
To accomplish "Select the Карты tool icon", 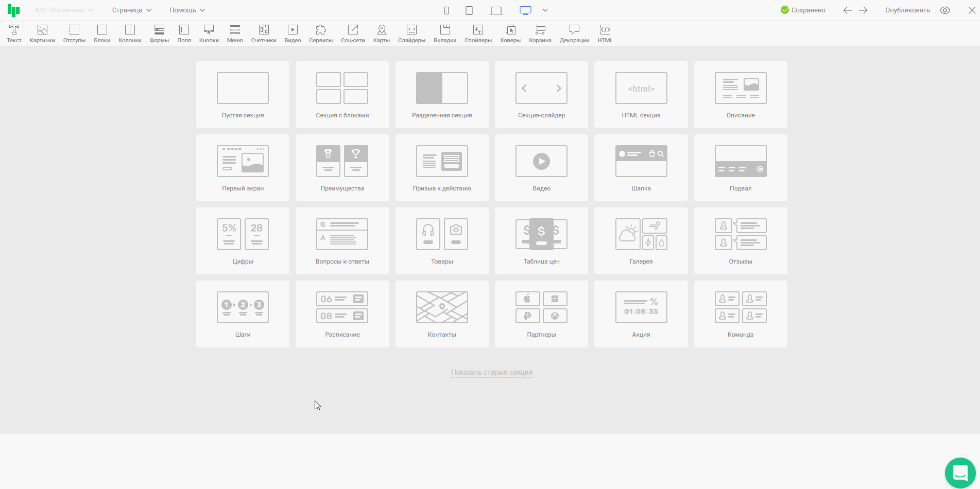I will pos(381,33).
